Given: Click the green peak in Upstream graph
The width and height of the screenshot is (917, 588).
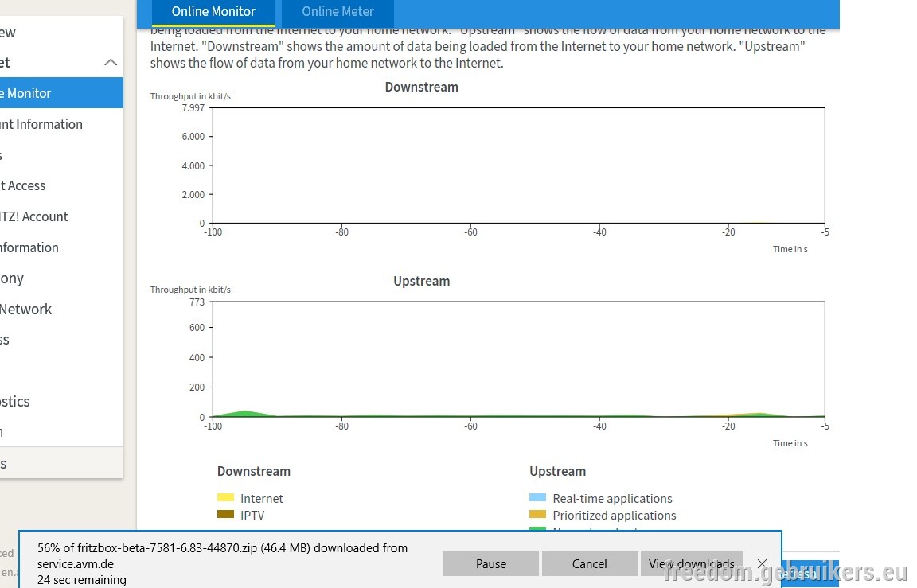Looking at the screenshot, I should tap(246, 413).
